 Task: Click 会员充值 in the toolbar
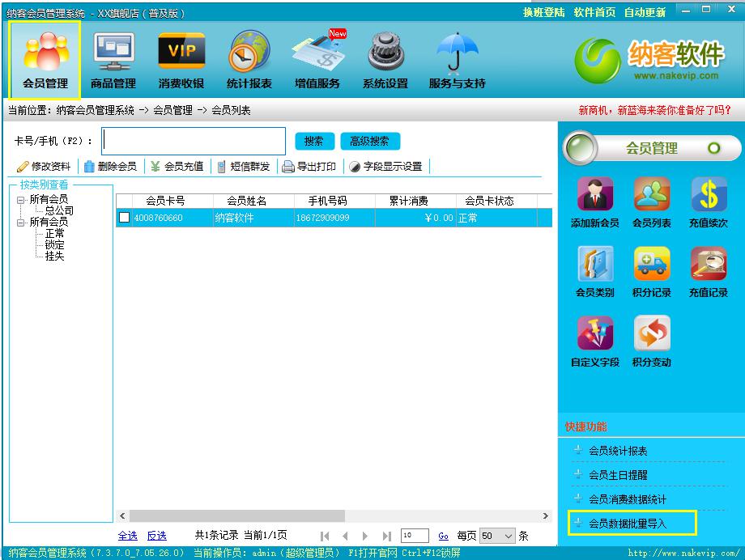(x=177, y=166)
